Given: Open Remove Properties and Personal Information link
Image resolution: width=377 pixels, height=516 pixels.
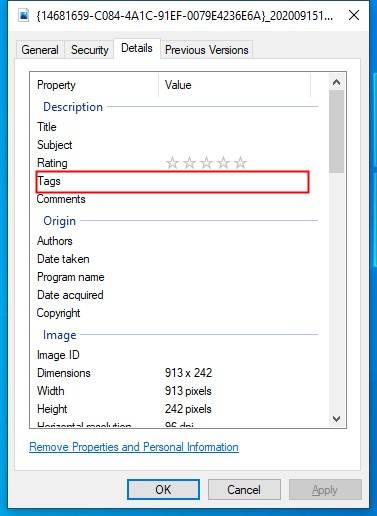Looking at the screenshot, I should pyautogui.click(x=134, y=447).
